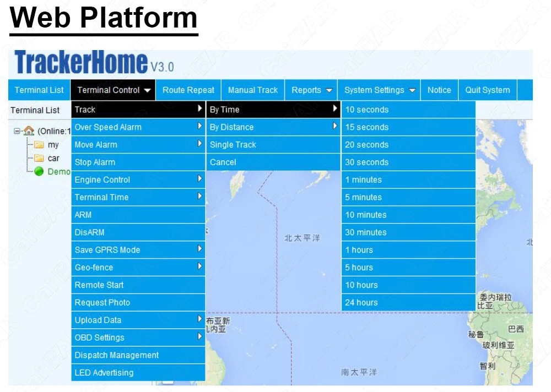Choose Single Track option
The width and height of the screenshot is (551, 392).
click(273, 145)
